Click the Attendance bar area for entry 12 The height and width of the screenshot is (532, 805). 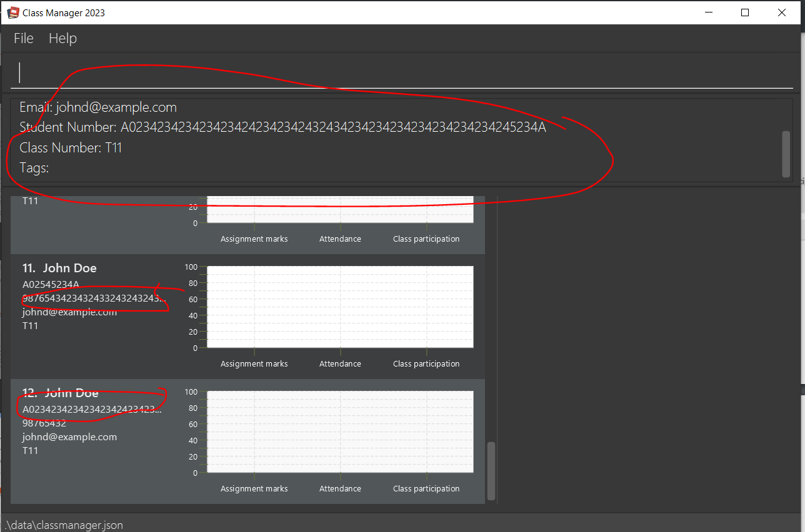[340, 430]
